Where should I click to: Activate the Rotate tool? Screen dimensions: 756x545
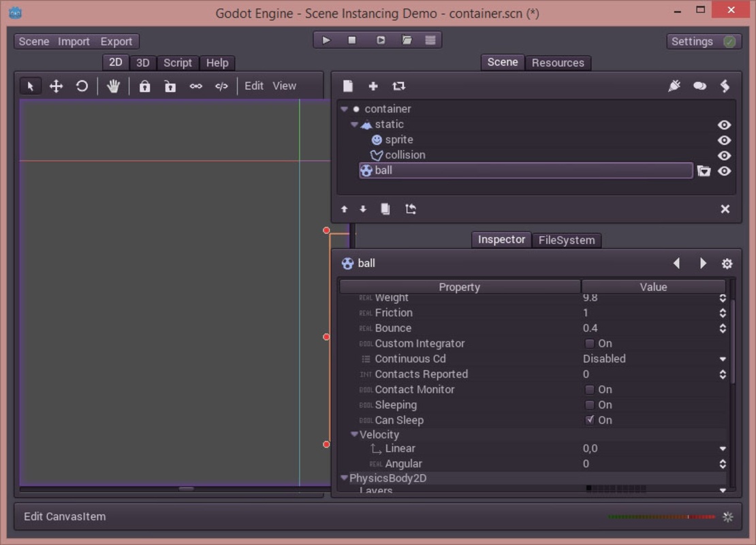tap(82, 87)
